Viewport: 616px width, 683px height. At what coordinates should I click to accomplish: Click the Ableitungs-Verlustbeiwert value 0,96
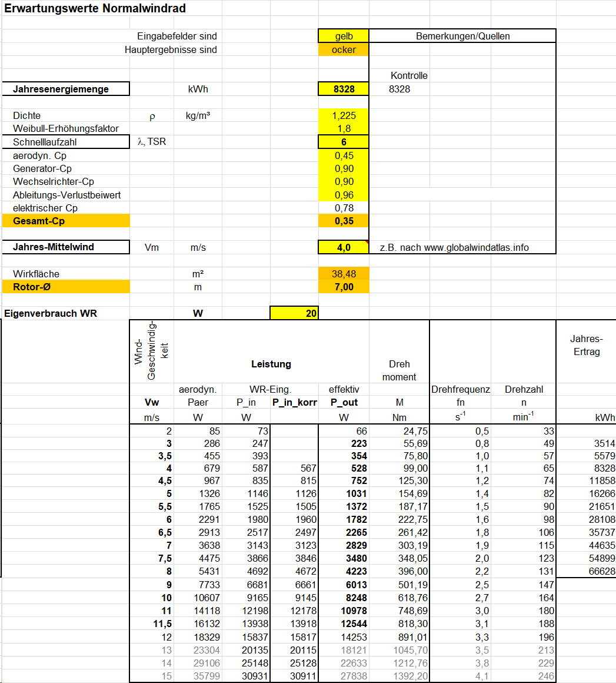coord(344,195)
